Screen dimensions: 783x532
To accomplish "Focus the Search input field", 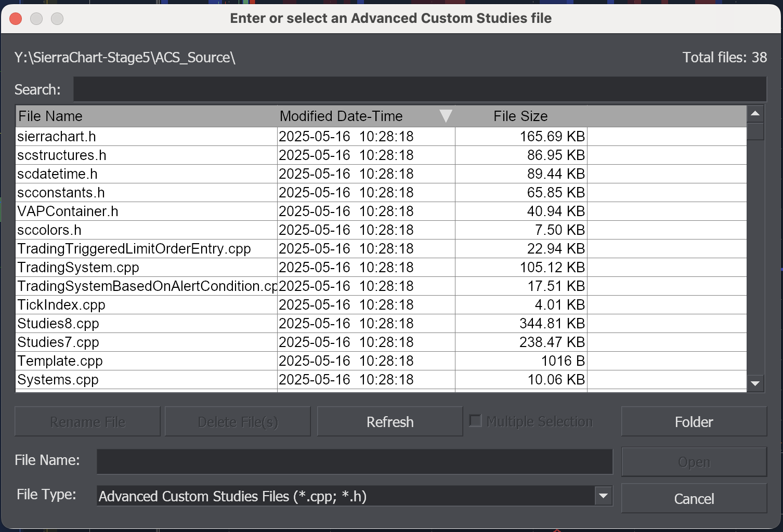I will (420, 89).
